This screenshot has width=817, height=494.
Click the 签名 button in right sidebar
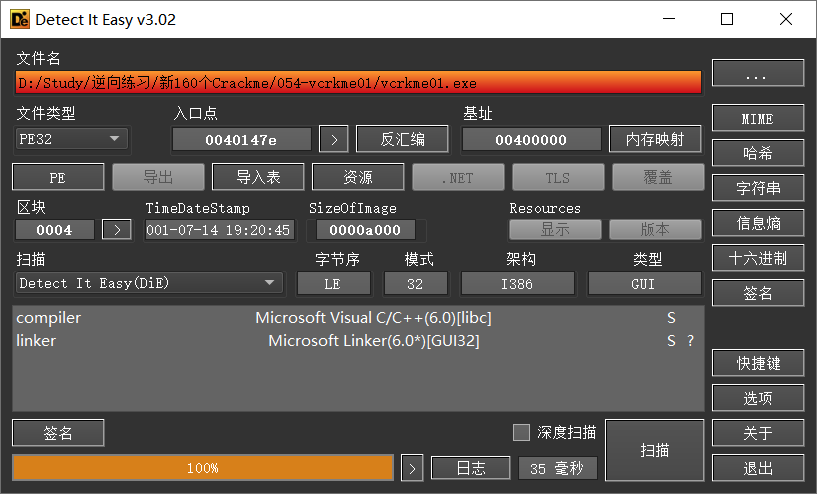pos(758,293)
